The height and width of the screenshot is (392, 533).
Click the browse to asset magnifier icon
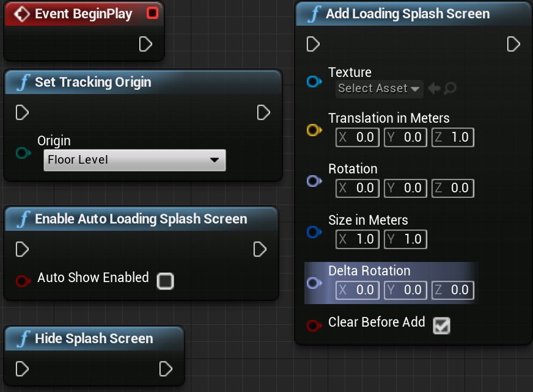[450, 89]
